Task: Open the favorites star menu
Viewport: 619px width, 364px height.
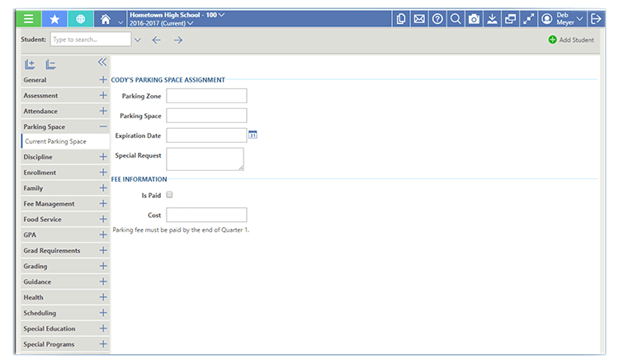Action: 54,19
